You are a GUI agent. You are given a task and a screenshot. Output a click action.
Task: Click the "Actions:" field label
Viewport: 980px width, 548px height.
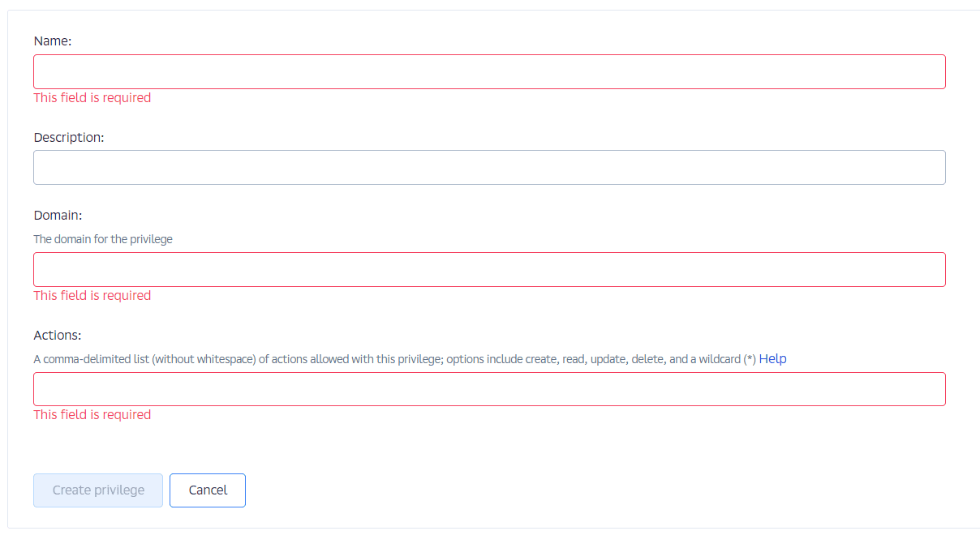pos(58,336)
